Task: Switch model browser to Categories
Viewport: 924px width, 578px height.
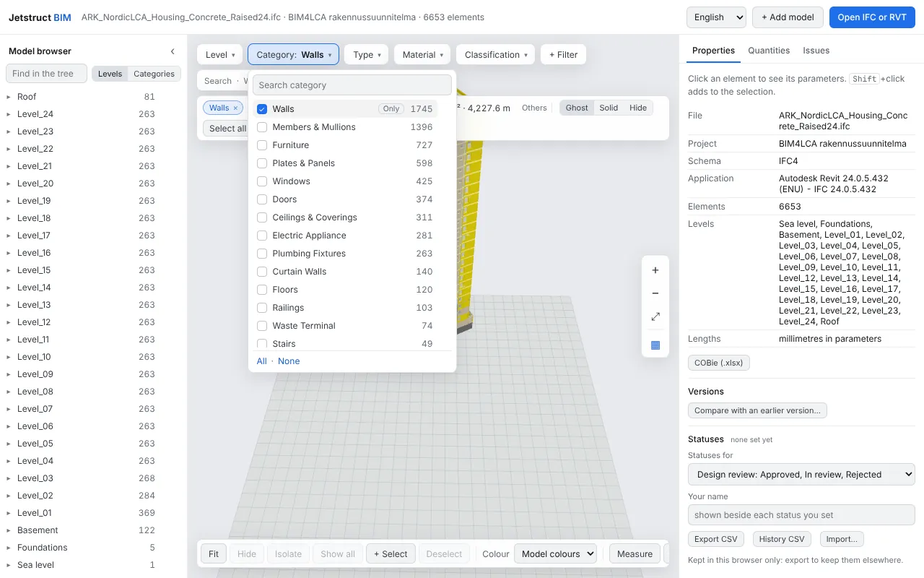Action: coord(154,74)
